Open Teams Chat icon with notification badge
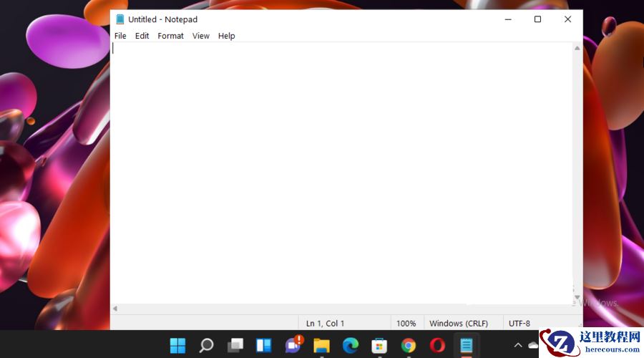 294,344
